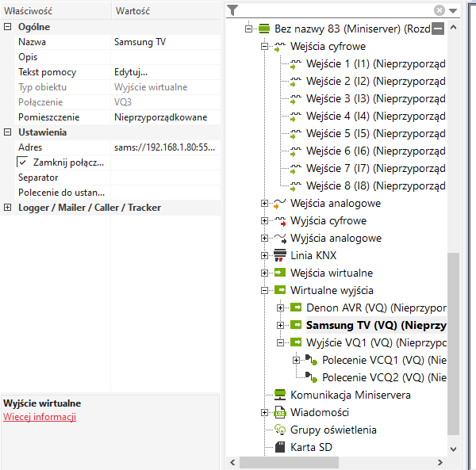Open the search field dropdown arrow
Viewport: 476px width, 470px height.
click(453, 11)
